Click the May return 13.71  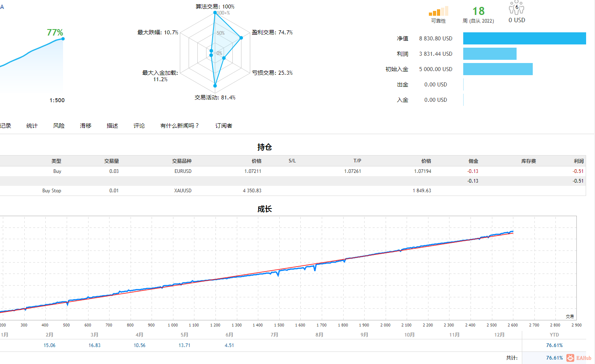click(x=185, y=345)
